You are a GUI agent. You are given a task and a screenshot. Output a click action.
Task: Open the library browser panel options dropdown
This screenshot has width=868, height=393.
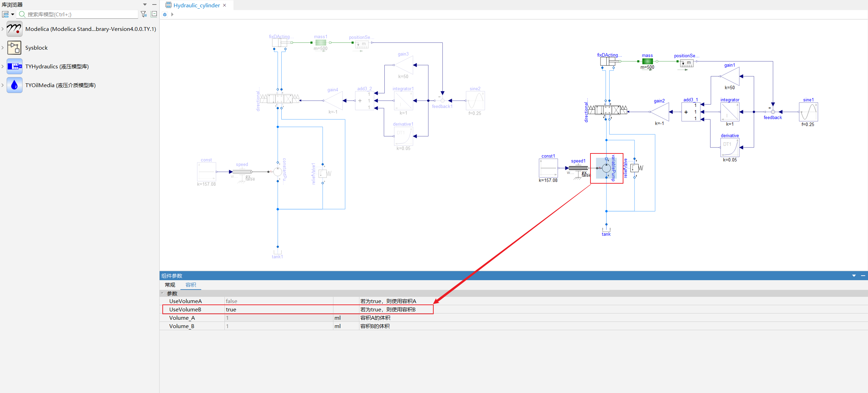pos(145,5)
